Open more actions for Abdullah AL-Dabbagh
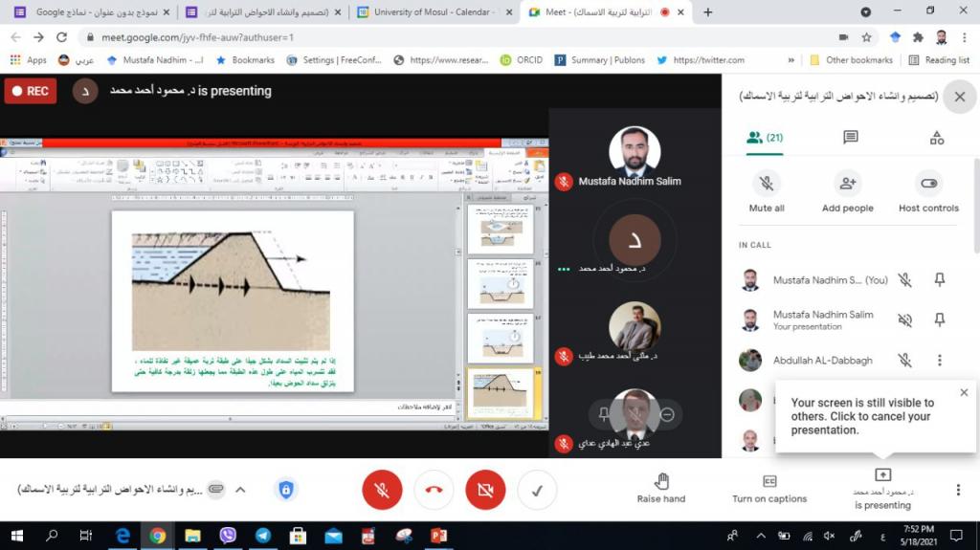This screenshot has width=980, height=550. click(940, 360)
